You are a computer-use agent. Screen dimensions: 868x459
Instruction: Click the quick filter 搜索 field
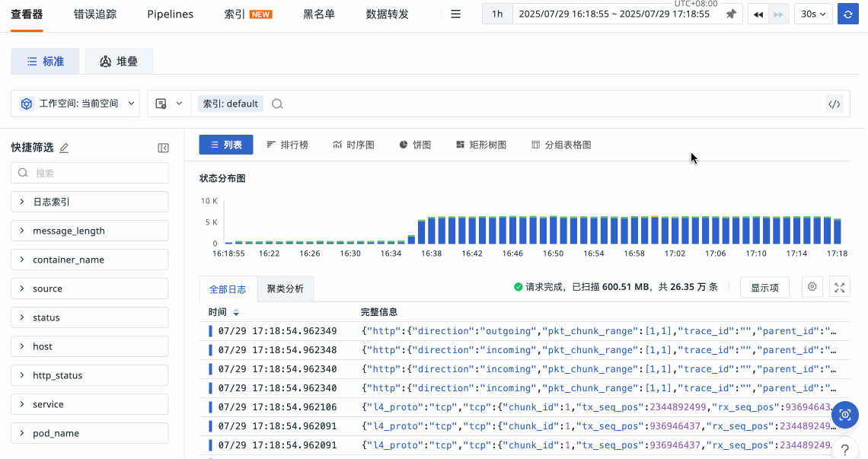[90, 173]
